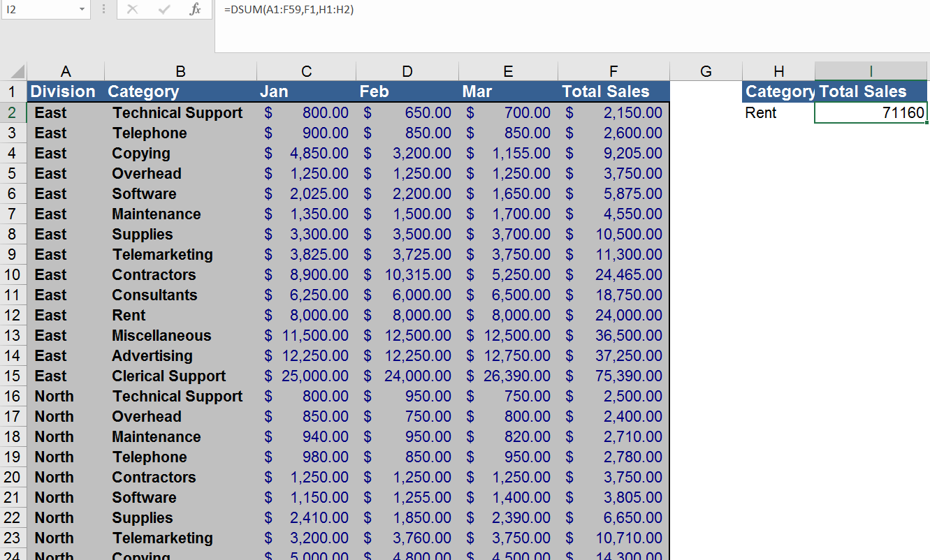This screenshot has height=560, width=930.
Task: Click the Division header cell
Action: [64, 91]
